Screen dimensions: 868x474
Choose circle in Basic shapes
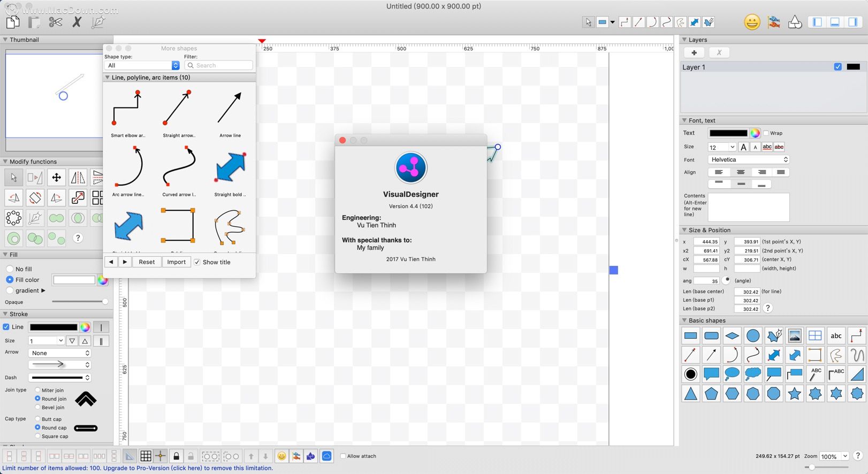(753, 336)
